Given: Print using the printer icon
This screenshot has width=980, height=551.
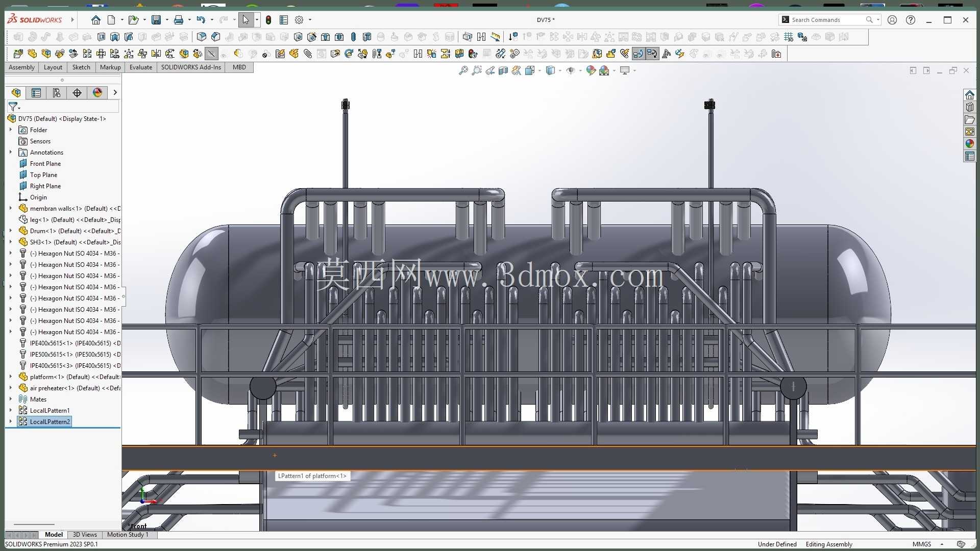Looking at the screenshot, I should tap(178, 20).
